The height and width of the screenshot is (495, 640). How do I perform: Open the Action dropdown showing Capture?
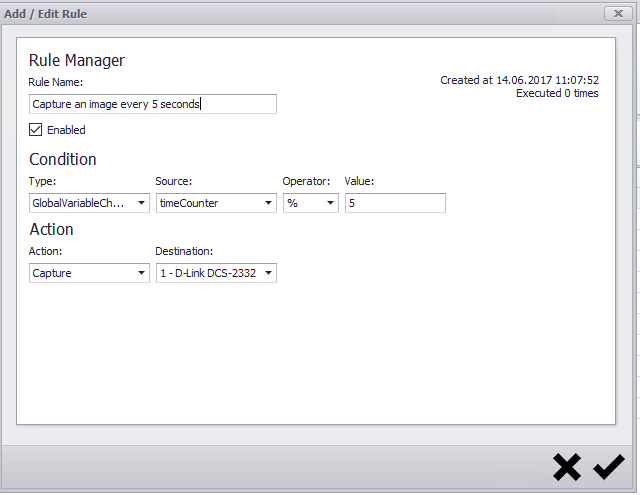(x=89, y=273)
